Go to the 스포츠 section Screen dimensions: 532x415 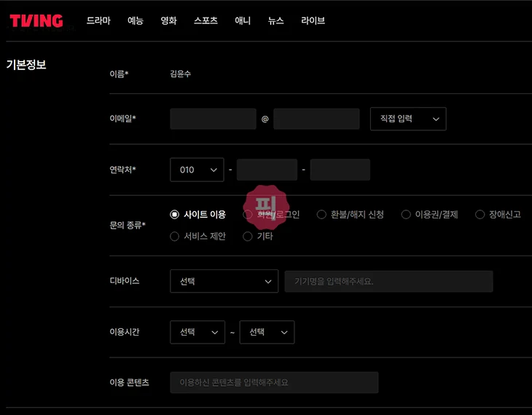(x=206, y=20)
